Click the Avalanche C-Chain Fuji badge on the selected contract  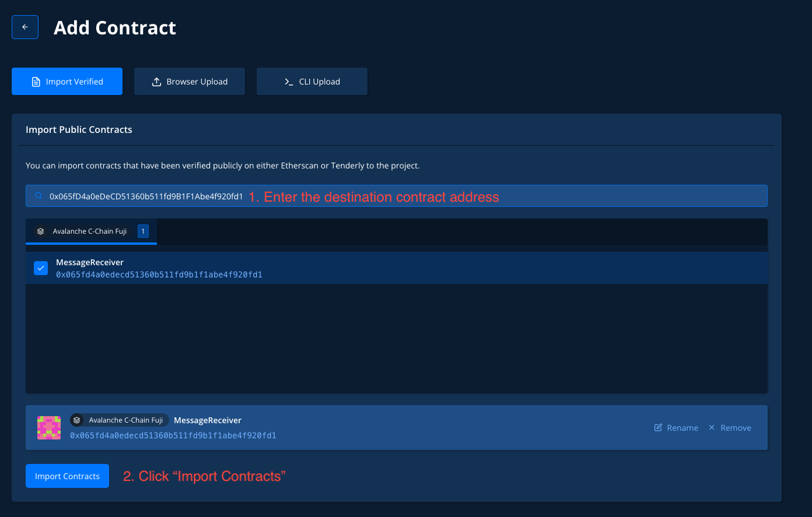pyautogui.click(x=120, y=420)
